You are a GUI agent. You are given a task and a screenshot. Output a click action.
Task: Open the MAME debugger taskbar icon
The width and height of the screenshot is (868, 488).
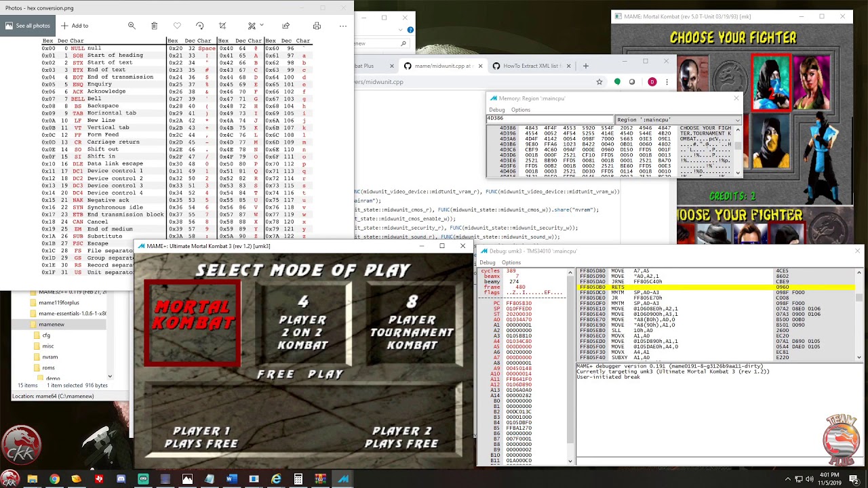coord(342,479)
